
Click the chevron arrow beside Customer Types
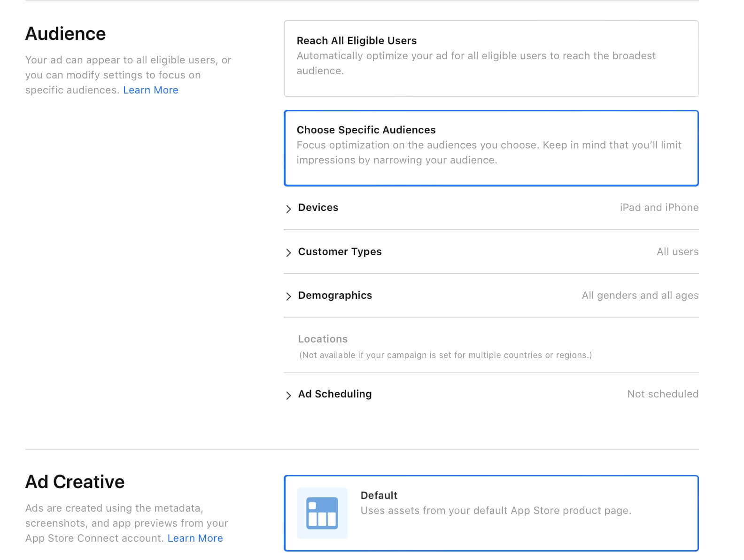point(288,253)
